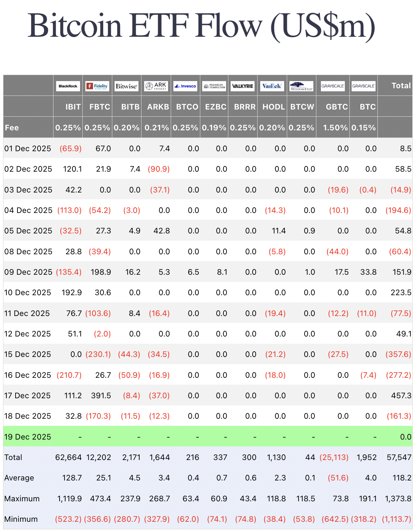Click the 1,119.9 IBIT maximum
Image resolution: width=415 pixels, height=532 pixels.
click(x=69, y=499)
